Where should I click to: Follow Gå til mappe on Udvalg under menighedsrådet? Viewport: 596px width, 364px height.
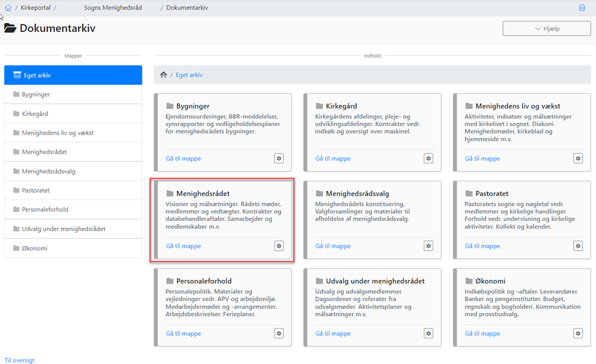coord(333,333)
